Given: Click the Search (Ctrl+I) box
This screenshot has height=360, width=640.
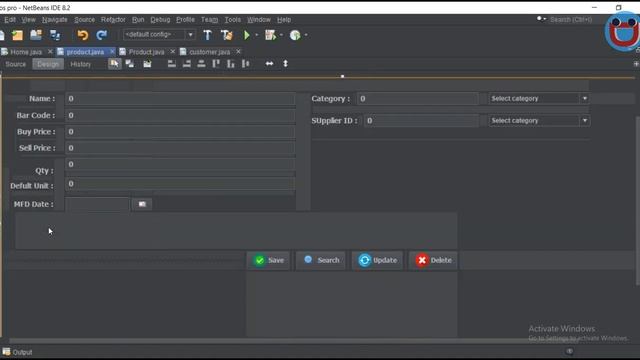Looking at the screenshot, I should tap(571, 19).
